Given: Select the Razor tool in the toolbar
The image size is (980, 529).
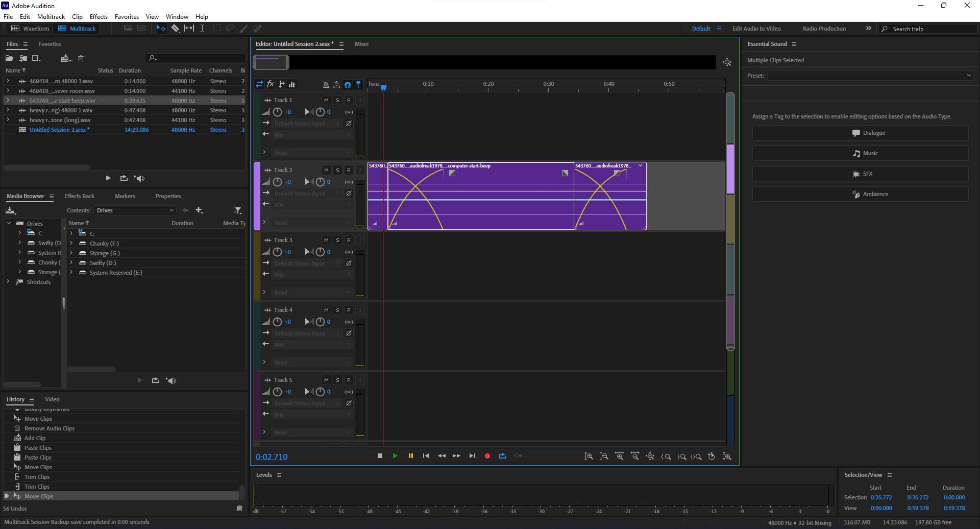Looking at the screenshot, I should pyautogui.click(x=175, y=29).
